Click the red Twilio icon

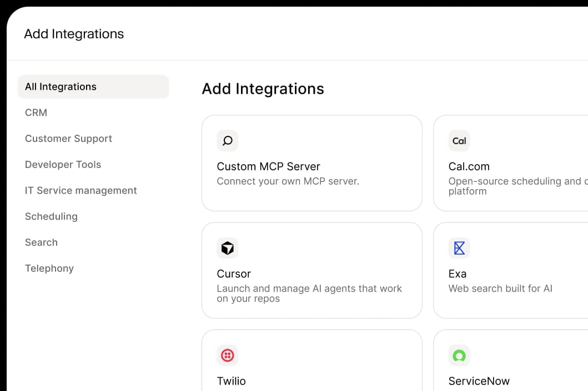pos(228,356)
